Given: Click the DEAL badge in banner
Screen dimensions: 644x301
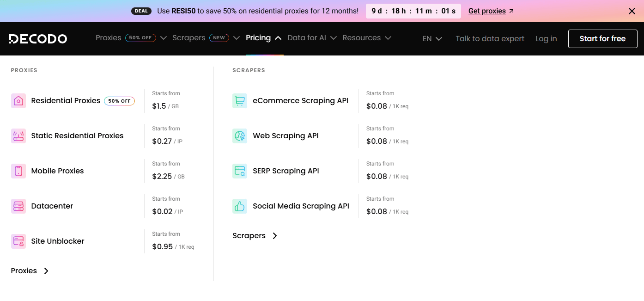Looking at the screenshot, I should pyautogui.click(x=141, y=11).
